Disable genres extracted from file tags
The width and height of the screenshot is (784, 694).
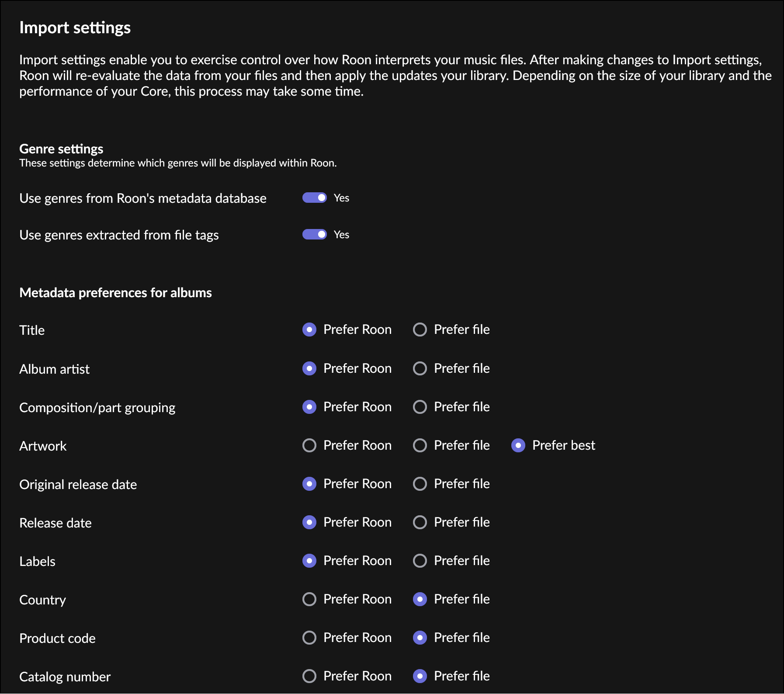[314, 235]
